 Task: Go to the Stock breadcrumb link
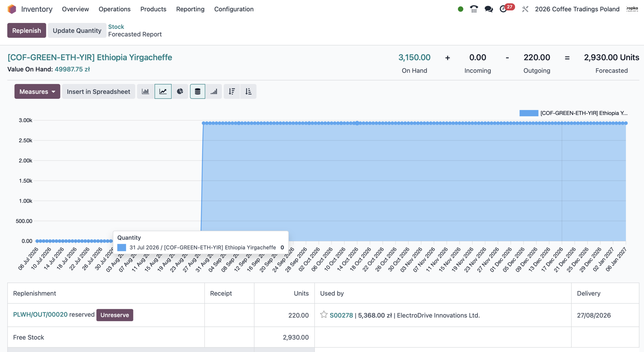click(116, 26)
